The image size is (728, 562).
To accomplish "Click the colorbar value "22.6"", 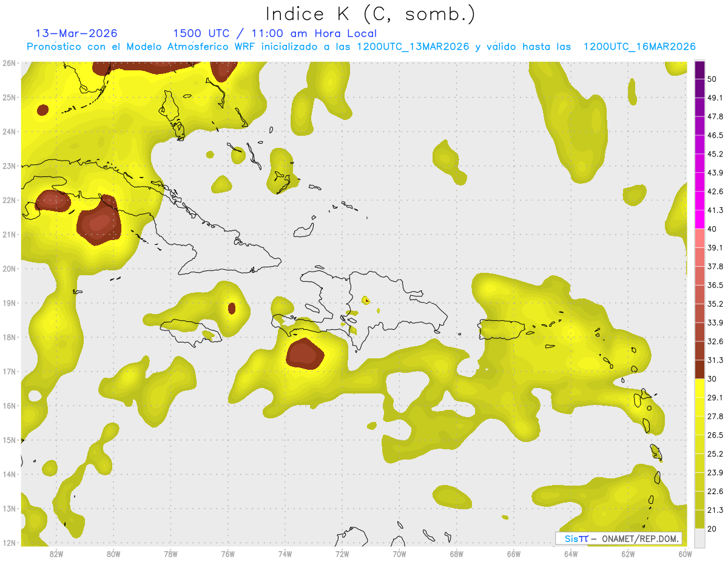I will click(x=715, y=491).
